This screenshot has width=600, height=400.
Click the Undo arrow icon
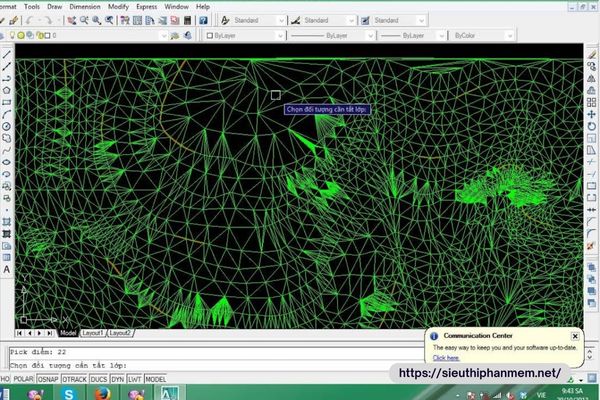[x=29, y=20]
